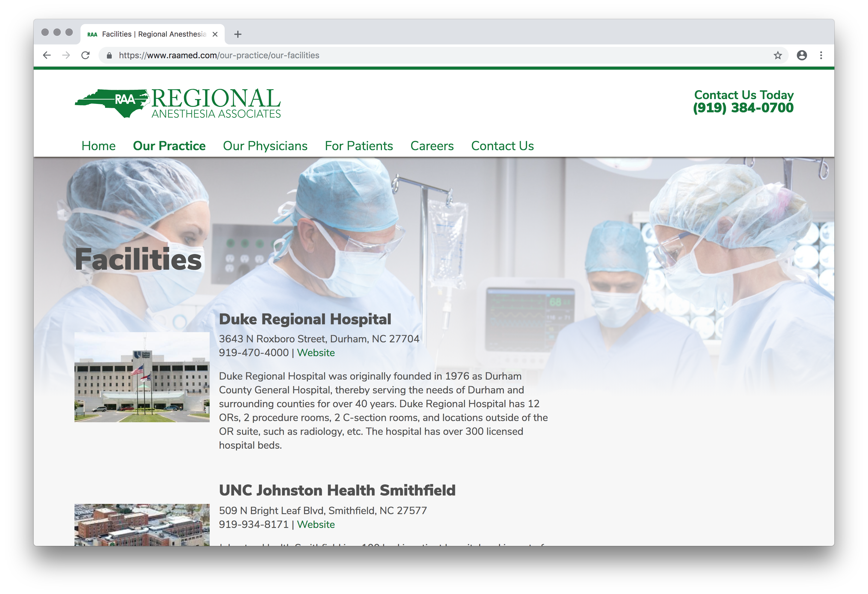Click the Facilities page title
868x594 pixels.
(138, 259)
